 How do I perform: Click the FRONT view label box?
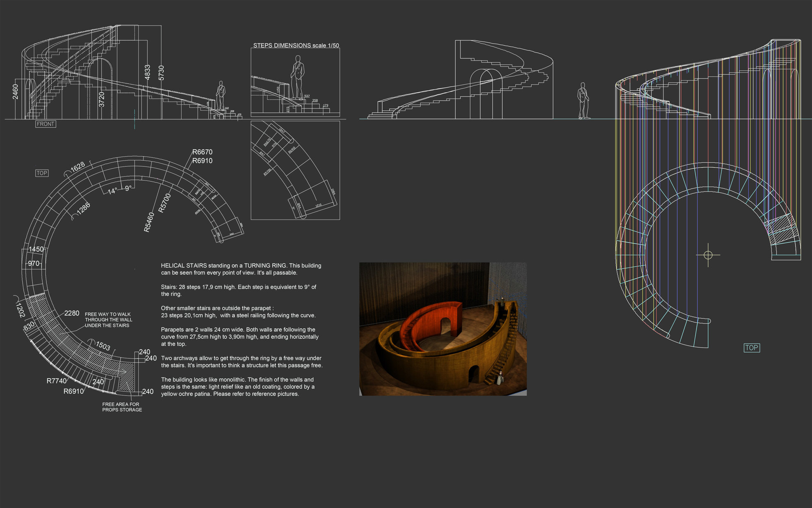click(x=46, y=124)
